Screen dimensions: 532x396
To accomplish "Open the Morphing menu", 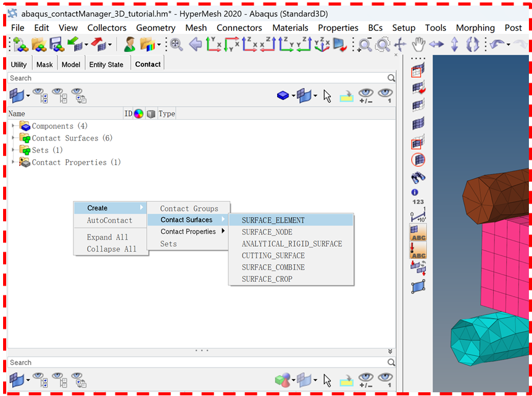I will pos(475,28).
